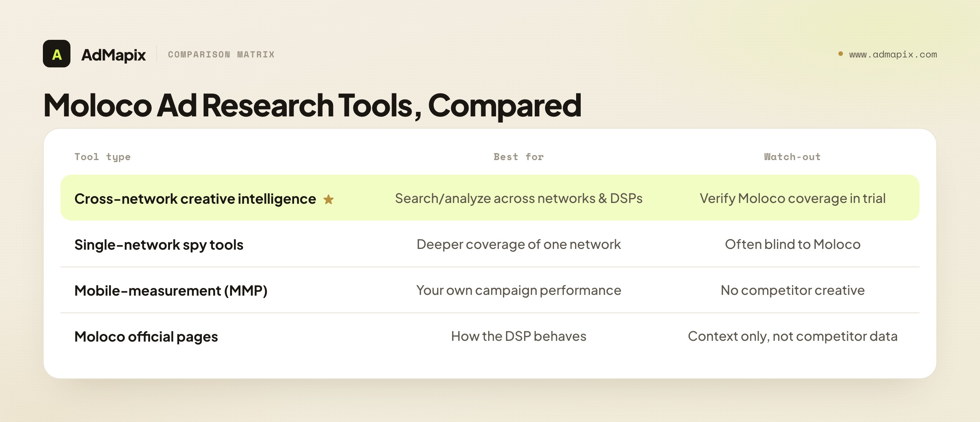
Task: Open the www.admapix.com link
Action: (x=893, y=54)
